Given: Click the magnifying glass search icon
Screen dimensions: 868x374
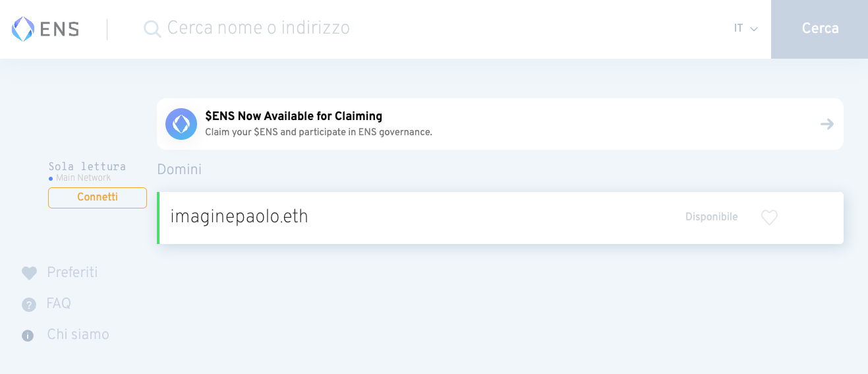Looking at the screenshot, I should click(152, 29).
